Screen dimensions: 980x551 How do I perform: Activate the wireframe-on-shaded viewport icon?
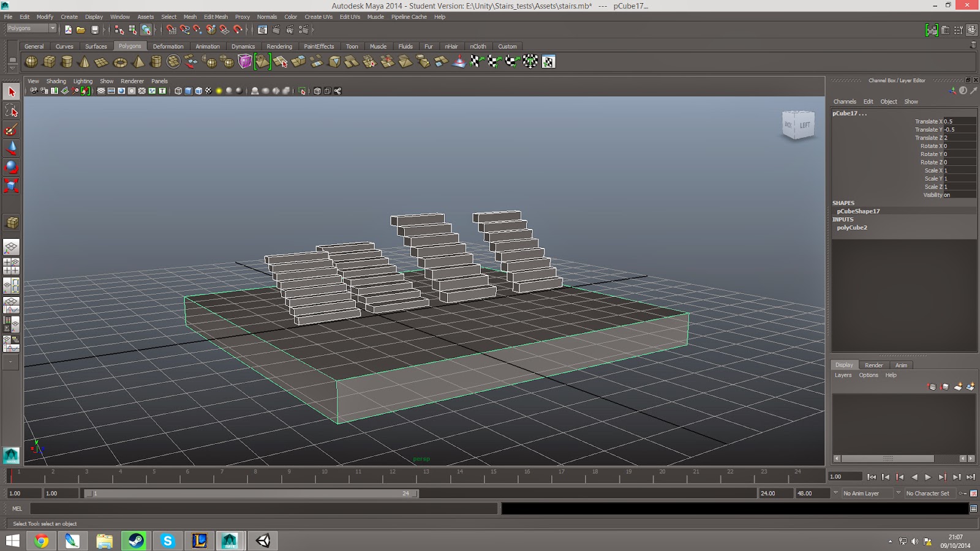click(198, 91)
